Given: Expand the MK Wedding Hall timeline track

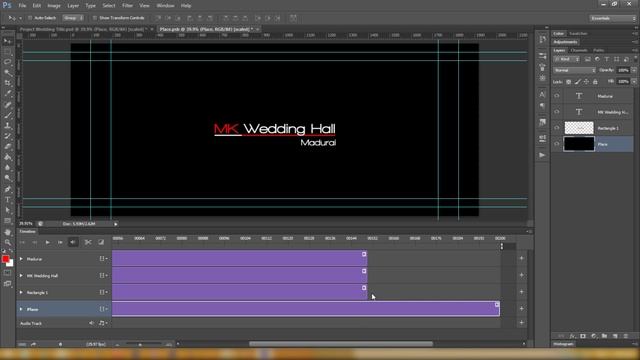Looking at the screenshot, I should (x=21, y=276).
